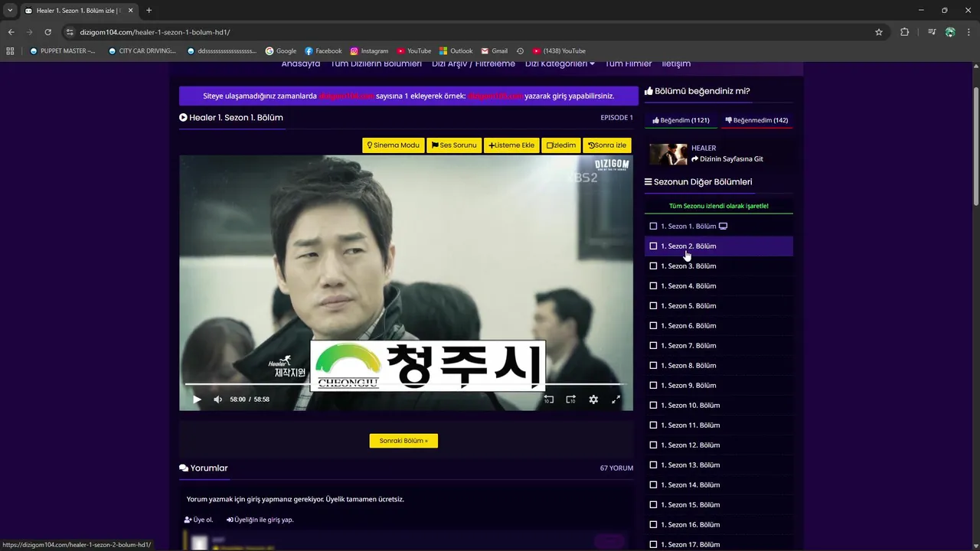Image resolution: width=980 pixels, height=551 pixels.
Task: Close the Healer browser tab
Action: (x=131, y=11)
